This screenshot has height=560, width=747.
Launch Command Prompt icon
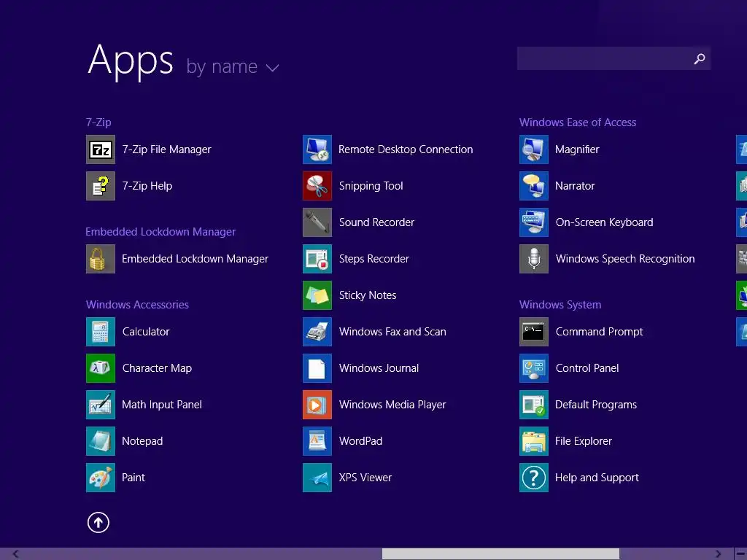pyautogui.click(x=534, y=332)
